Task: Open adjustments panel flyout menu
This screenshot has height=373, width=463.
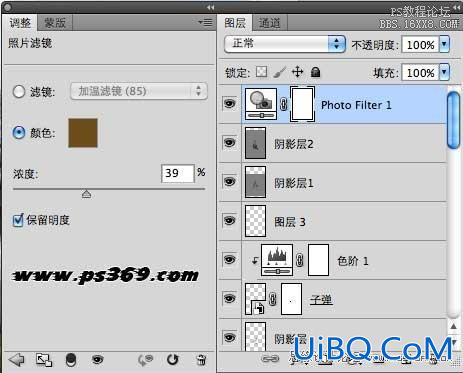Action: pos(205,22)
